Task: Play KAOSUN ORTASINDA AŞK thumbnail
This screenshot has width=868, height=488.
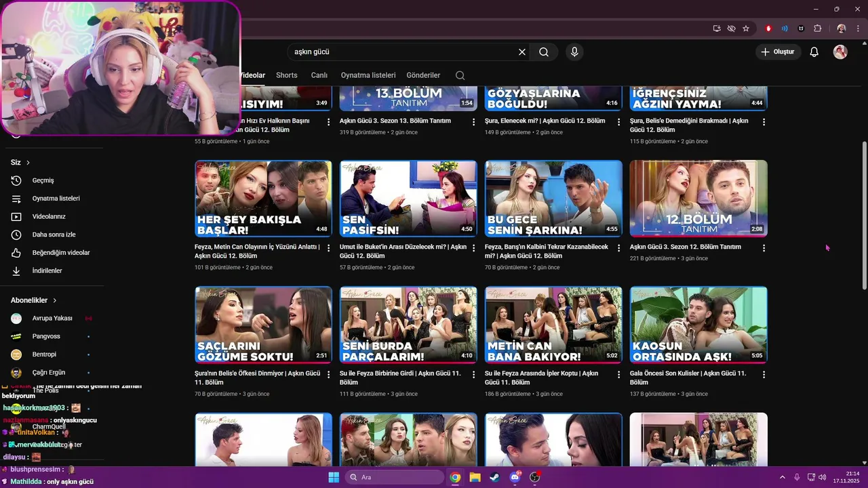Action: (x=698, y=325)
